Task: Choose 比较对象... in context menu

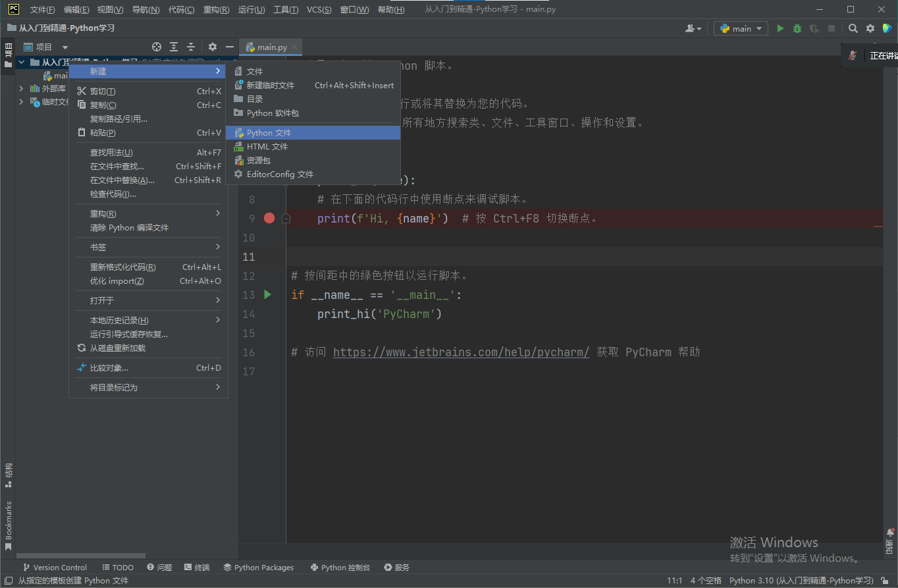Action: point(148,367)
